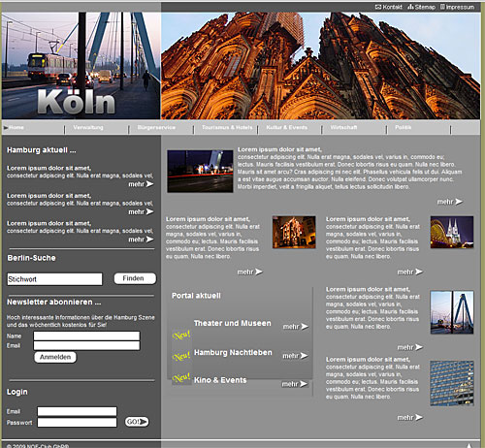Open the Verwaltung menu item
The width and height of the screenshot is (485, 448).
point(88,127)
